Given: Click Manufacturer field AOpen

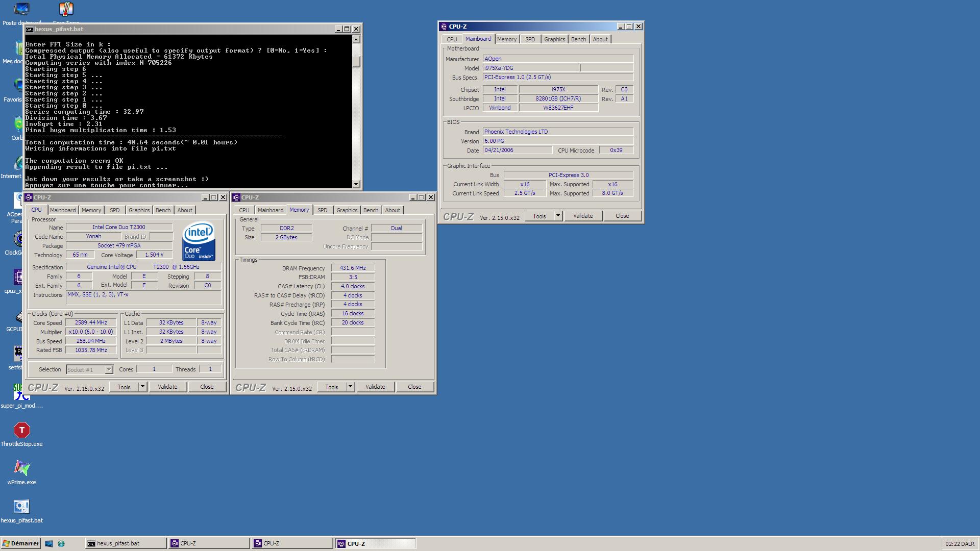Looking at the screenshot, I should 558,59.
